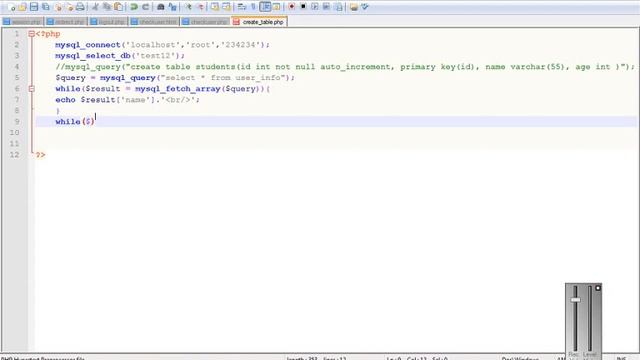
Task: Switch to the redirect.php tab
Action: click(65, 22)
